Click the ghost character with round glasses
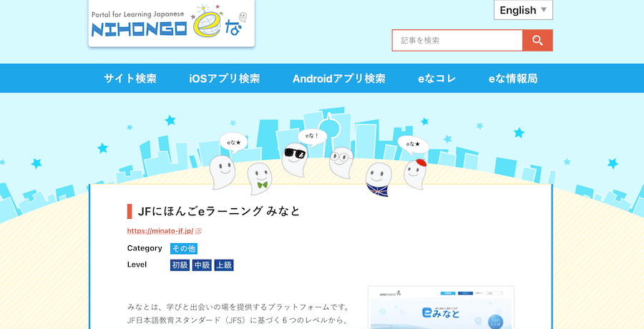Viewport: 644px width, 329px height. (x=341, y=162)
